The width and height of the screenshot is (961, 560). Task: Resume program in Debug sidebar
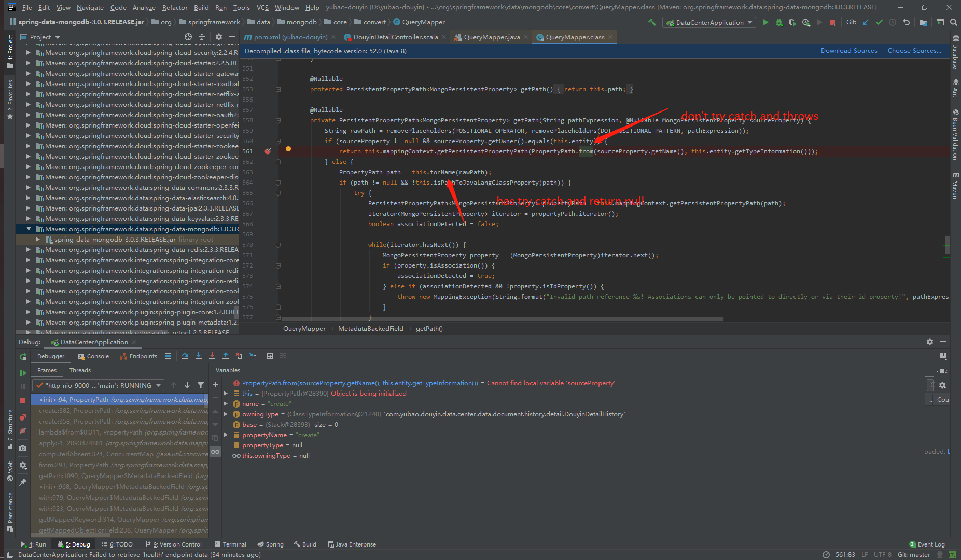23,373
